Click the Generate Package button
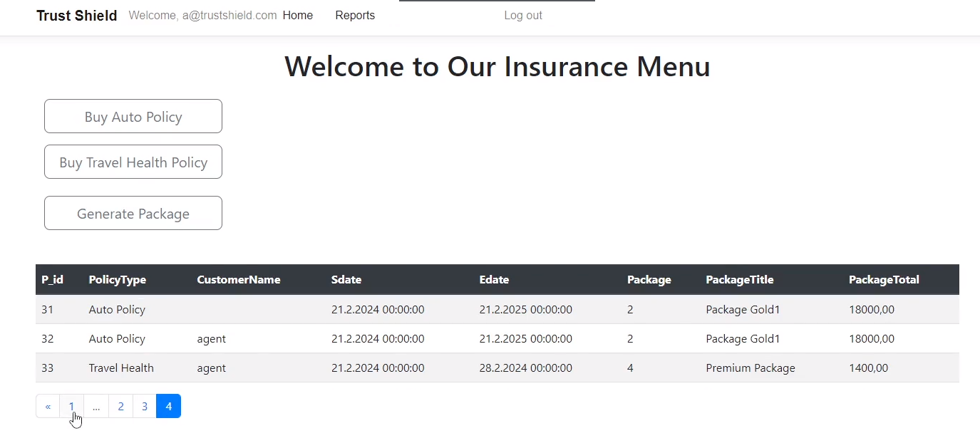Viewport: 980px width, 443px height. 133,214
